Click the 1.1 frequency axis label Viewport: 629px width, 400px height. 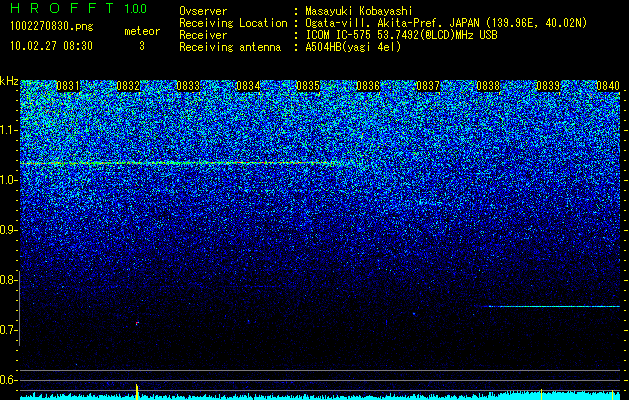[8, 130]
